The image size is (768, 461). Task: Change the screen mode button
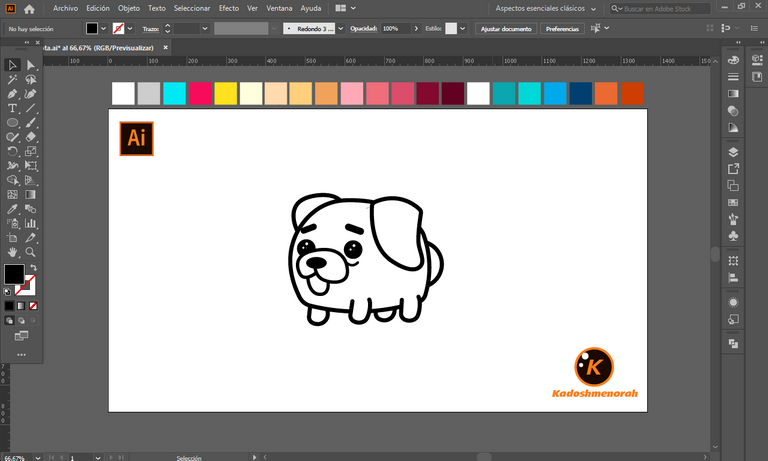[x=21, y=336]
